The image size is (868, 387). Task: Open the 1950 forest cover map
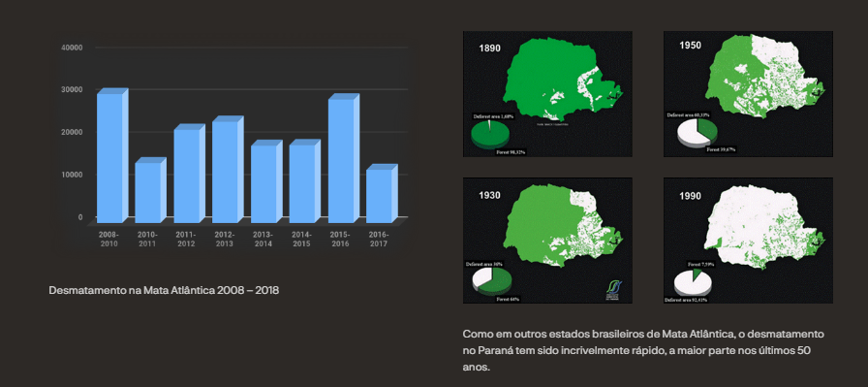(748, 94)
